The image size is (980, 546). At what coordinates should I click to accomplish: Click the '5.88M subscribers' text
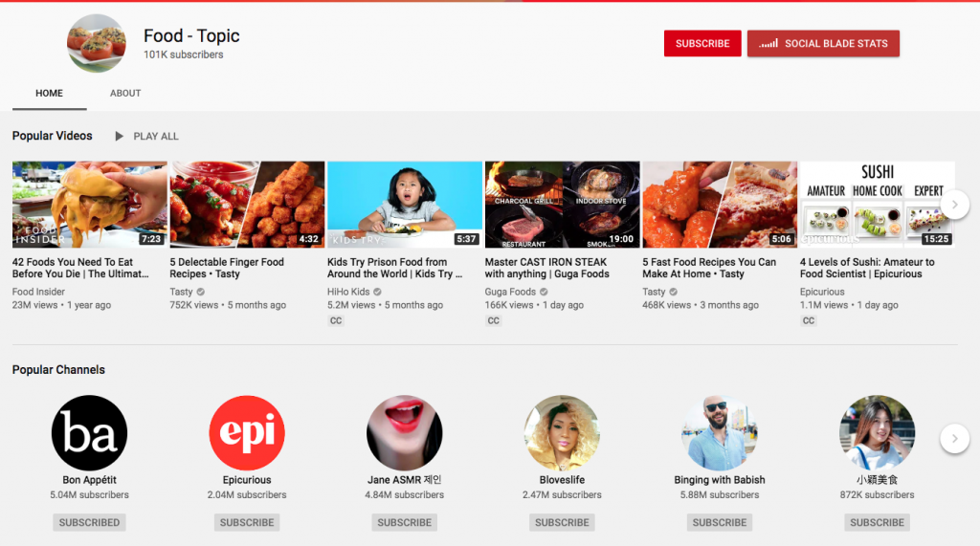(x=720, y=494)
